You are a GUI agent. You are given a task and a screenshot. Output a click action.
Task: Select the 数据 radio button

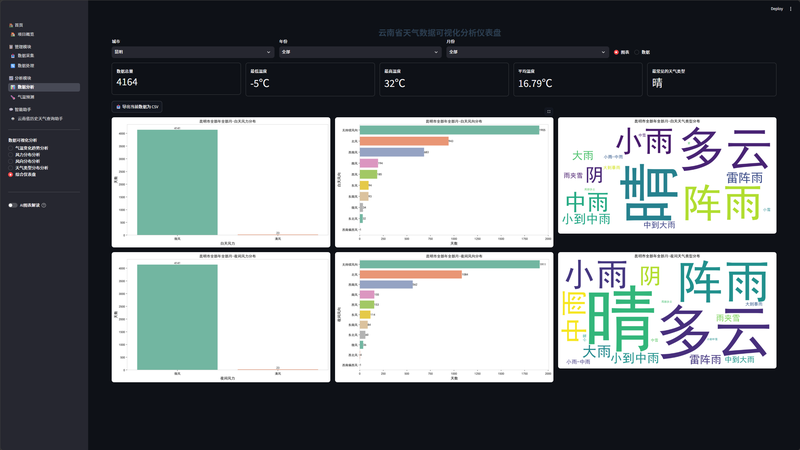(x=637, y=52)
